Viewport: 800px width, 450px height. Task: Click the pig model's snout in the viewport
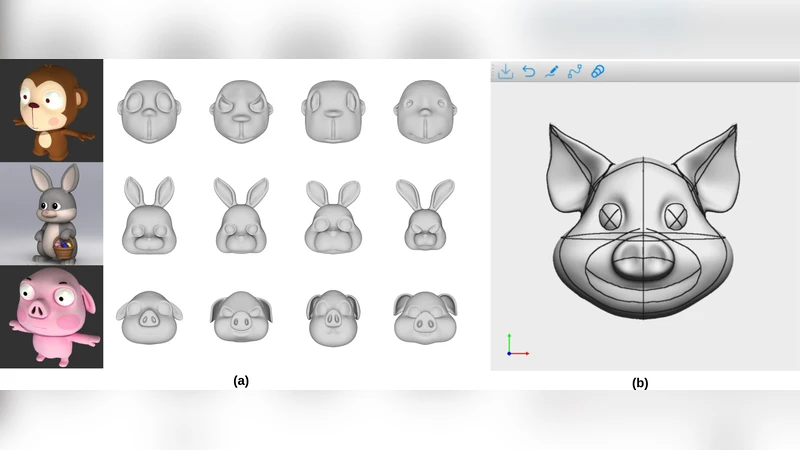tap(639, 258)
